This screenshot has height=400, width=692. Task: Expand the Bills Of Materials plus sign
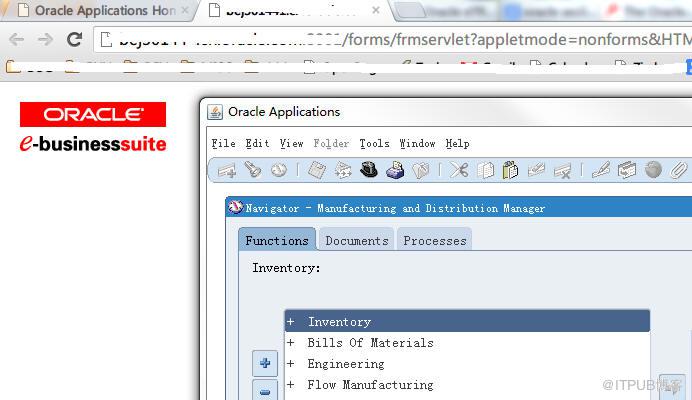coord(290,343)
